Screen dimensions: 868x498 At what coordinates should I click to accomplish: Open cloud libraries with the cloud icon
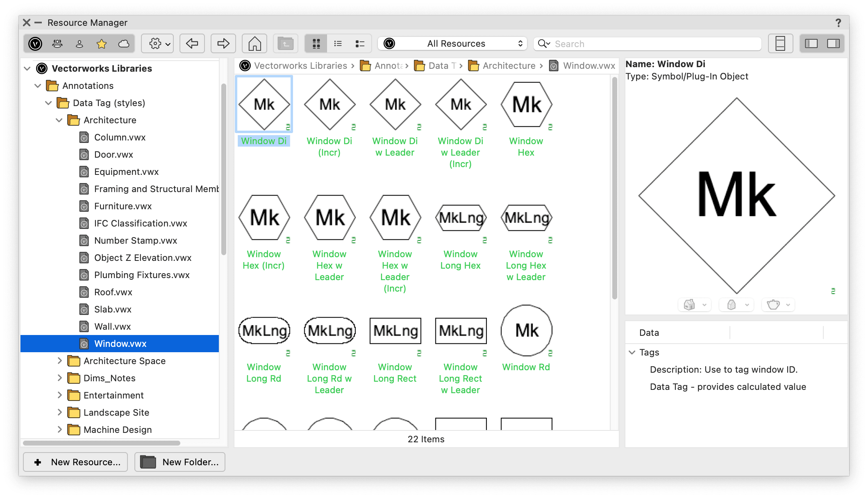pyautogui.click(x=123, y=43)
